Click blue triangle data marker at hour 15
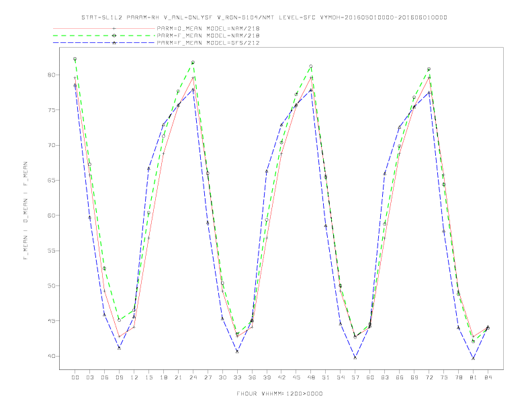The width and height of the screenshot is (532, 411). 148,168
